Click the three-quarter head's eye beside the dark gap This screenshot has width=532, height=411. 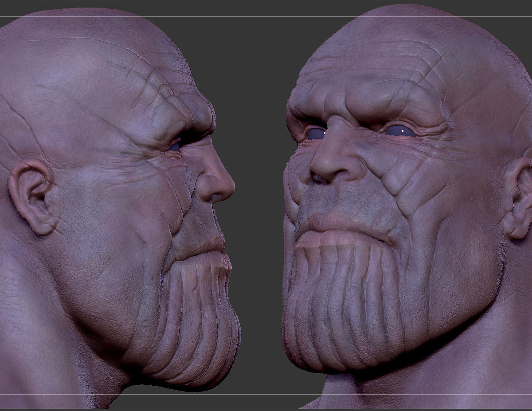tap(316, 134)
